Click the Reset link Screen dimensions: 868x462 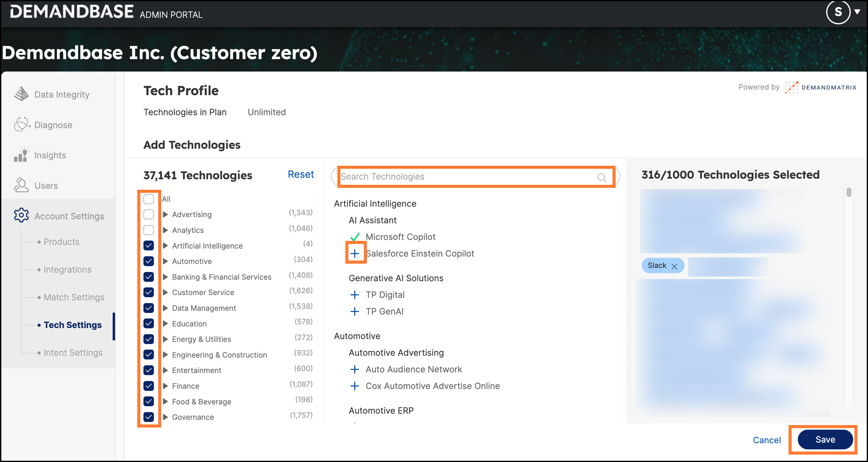pos(300,174)
